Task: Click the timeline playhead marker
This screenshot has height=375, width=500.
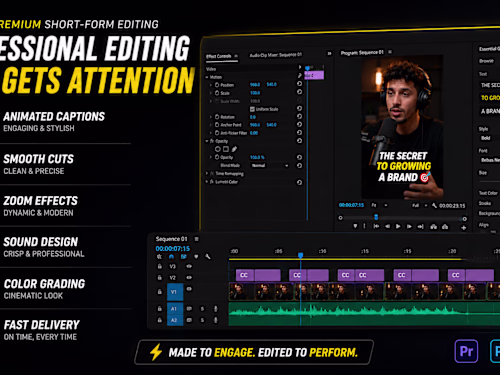Action: [x=300, y=255]
